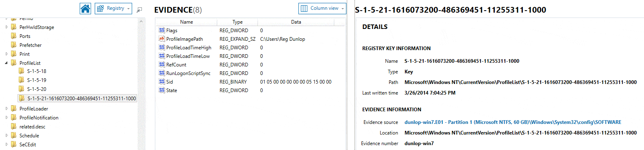The image size is (644, 150).
Task: Select the ProfileNotification folder icon
Action: point(14,117)
